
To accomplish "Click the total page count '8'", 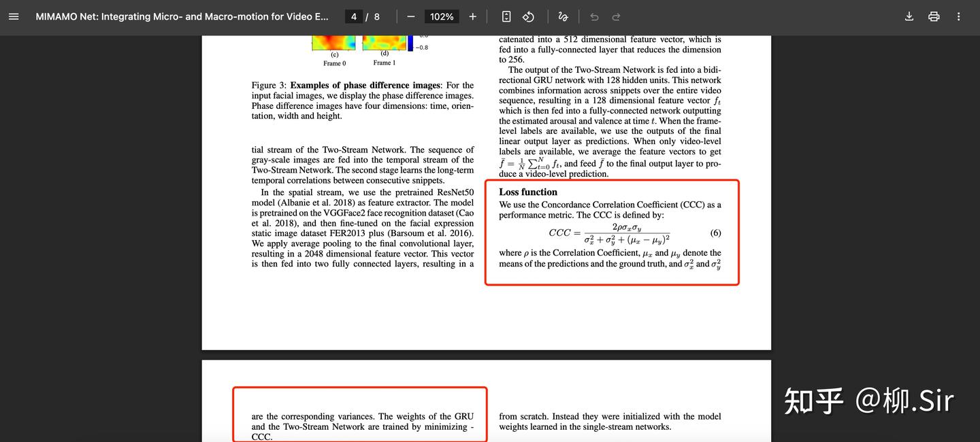I will 377,16.
